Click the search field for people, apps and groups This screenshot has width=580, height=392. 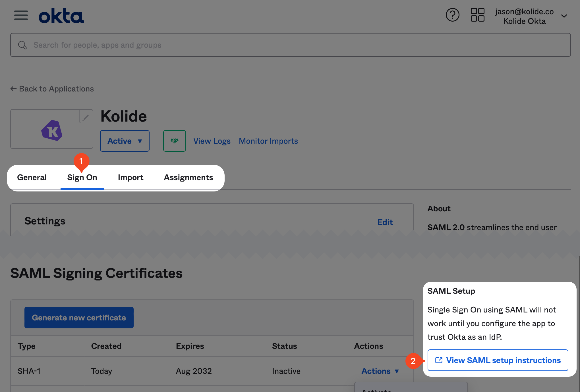coord(291,45)
